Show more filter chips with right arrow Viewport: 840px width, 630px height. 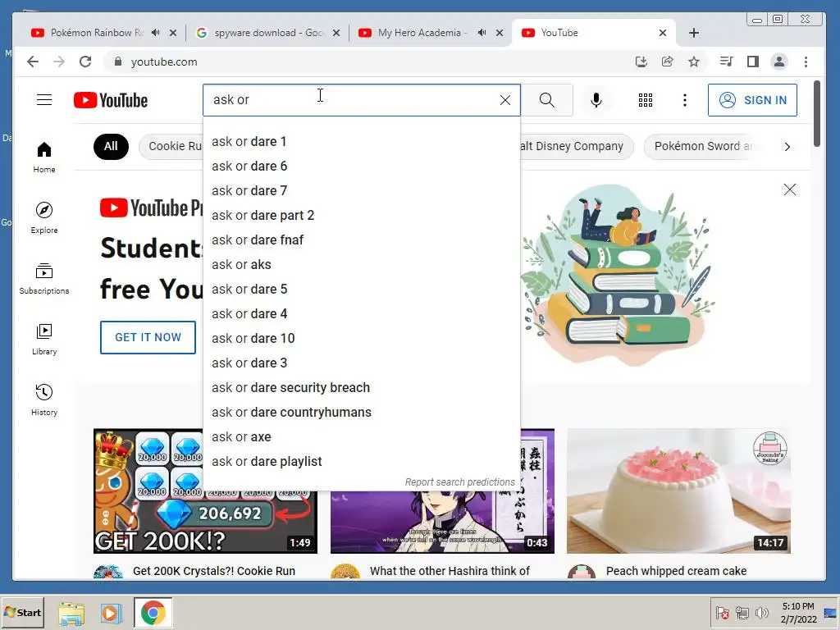point(787,147)
